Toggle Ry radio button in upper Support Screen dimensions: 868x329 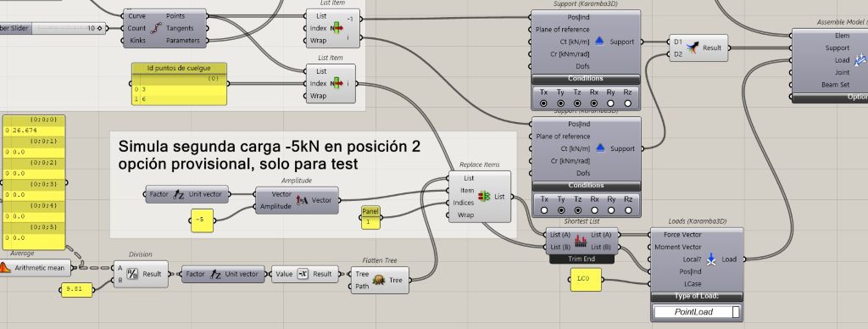(x=610, y=103)
